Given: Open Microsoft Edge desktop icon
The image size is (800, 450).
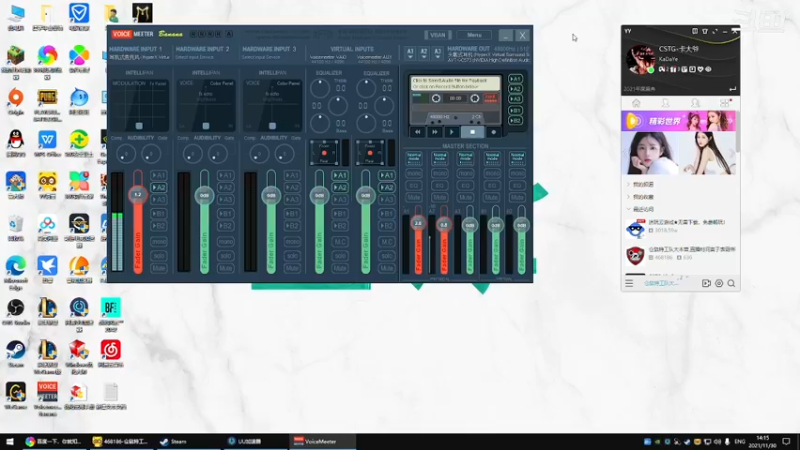Looking at the screenshot, I should (16, 273).
